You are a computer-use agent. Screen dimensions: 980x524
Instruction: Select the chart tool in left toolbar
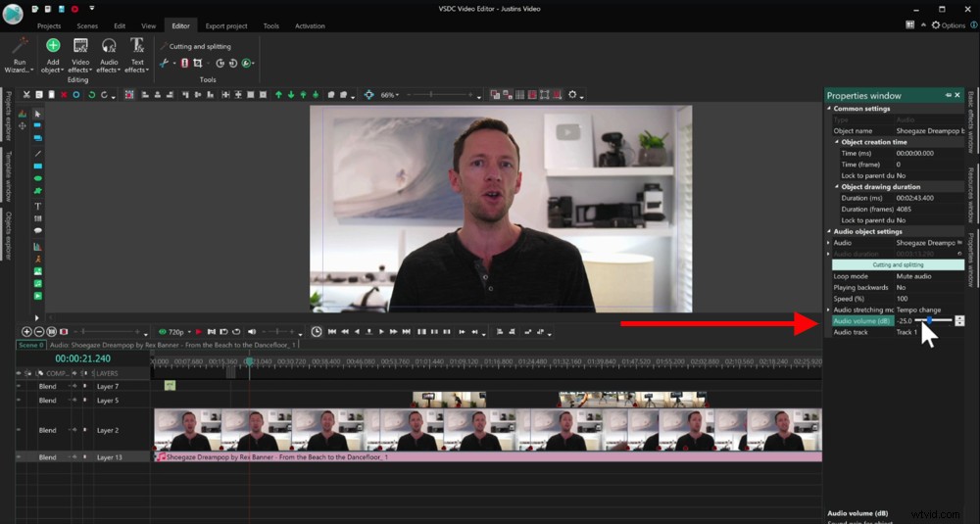(x=37, y=247)
